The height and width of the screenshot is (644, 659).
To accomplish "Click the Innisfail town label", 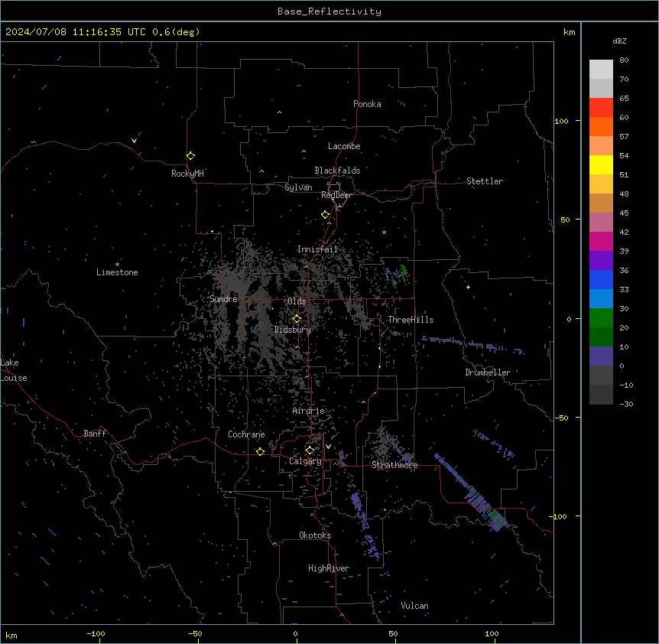I will [x=317, y=249].
